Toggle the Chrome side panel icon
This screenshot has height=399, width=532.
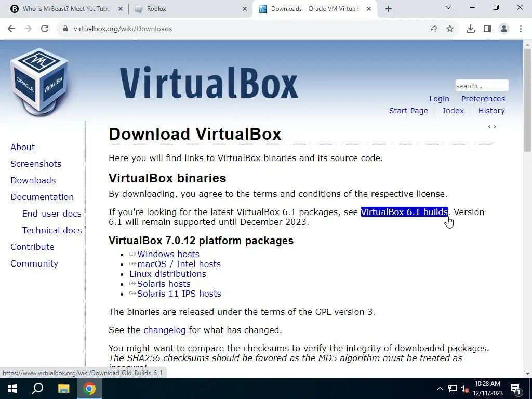coord(487,29)
